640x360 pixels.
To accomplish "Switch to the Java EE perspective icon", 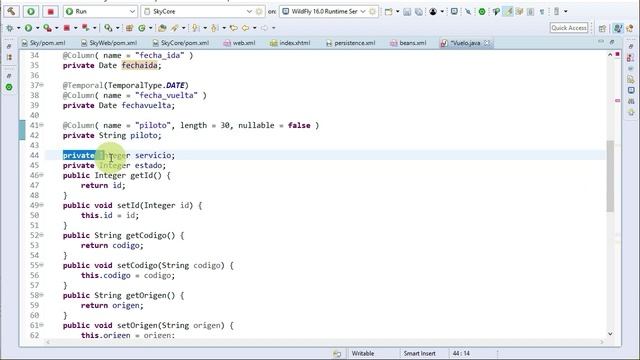I will [x=618, y=28].
